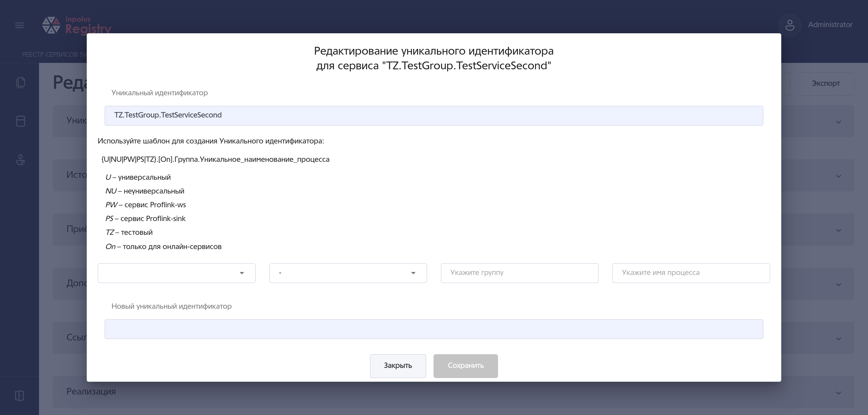
Task: Click the Administrator account name
Action: coord(830,25)
